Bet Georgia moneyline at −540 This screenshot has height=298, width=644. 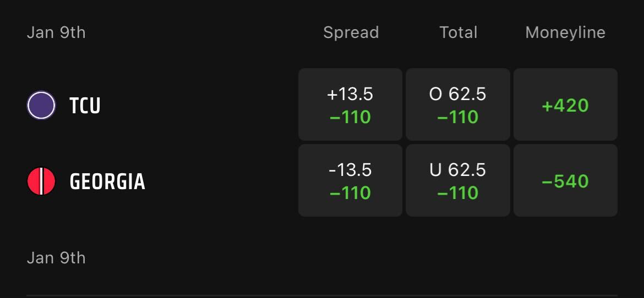tap(565, 181)
